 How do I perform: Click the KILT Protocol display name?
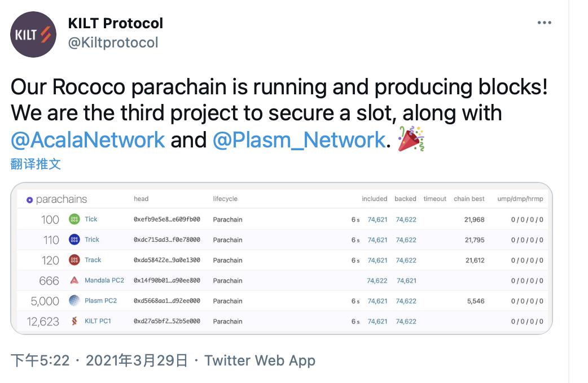115,23
